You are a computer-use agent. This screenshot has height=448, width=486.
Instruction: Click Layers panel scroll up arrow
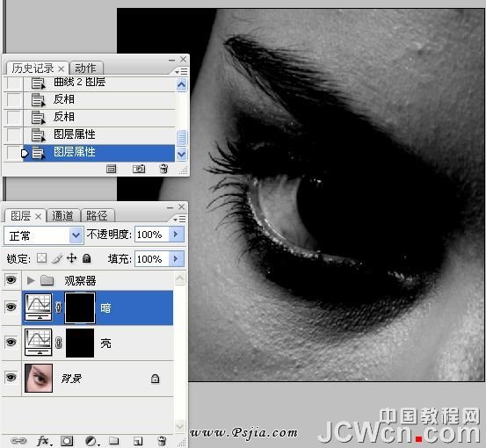click(x=180, y=278)
